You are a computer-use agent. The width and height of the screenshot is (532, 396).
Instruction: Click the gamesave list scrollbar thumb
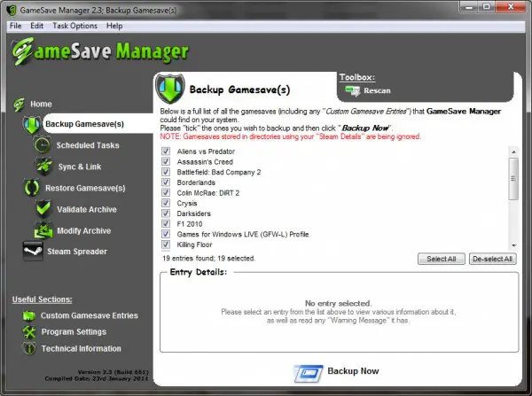pos(513,179)
